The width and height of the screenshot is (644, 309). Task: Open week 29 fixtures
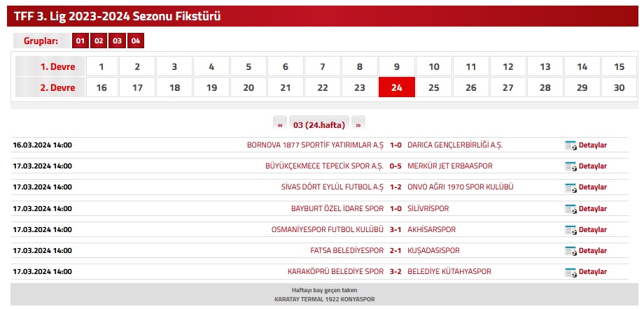click(x=582, y=87)
